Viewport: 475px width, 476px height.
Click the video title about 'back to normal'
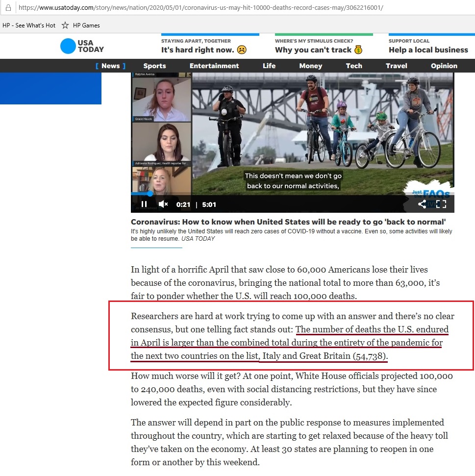(288, 222)
